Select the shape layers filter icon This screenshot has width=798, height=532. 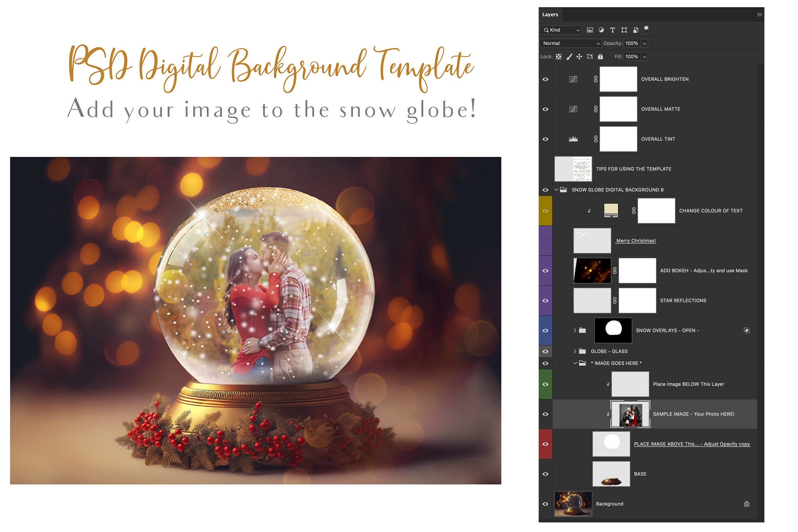(624, 30)
